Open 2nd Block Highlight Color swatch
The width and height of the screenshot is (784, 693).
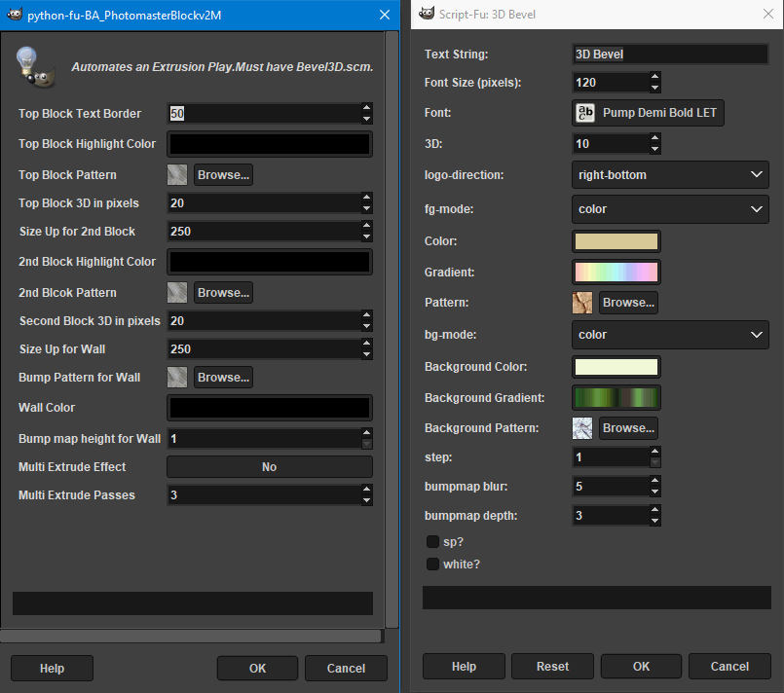tap(270, 262)
